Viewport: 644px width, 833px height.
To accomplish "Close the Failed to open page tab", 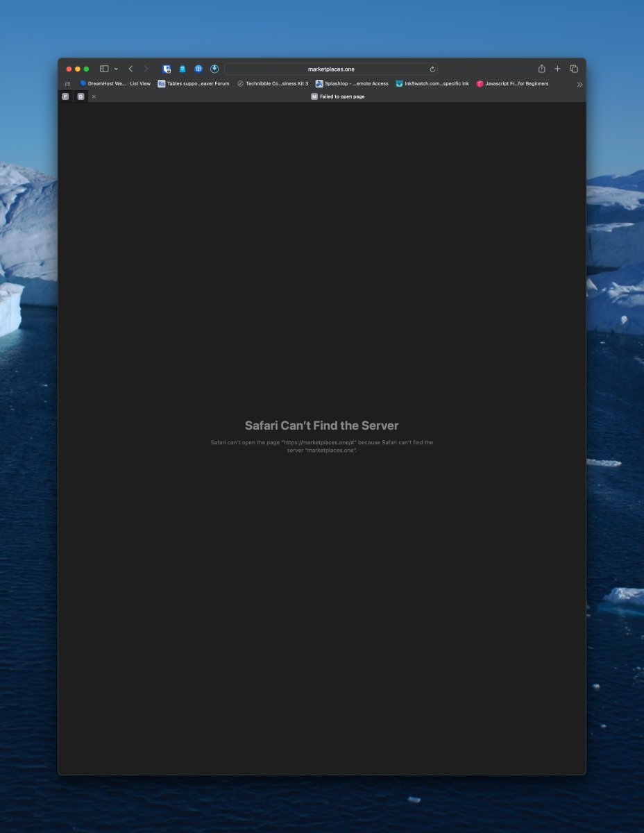I will (x=94, y=96).
